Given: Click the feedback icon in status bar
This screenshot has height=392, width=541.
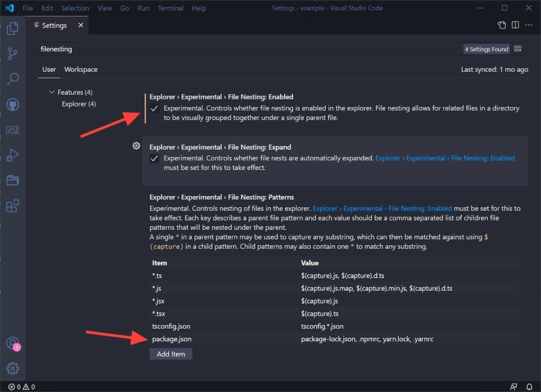Looking at the screenshot, I should pos(513,387).
